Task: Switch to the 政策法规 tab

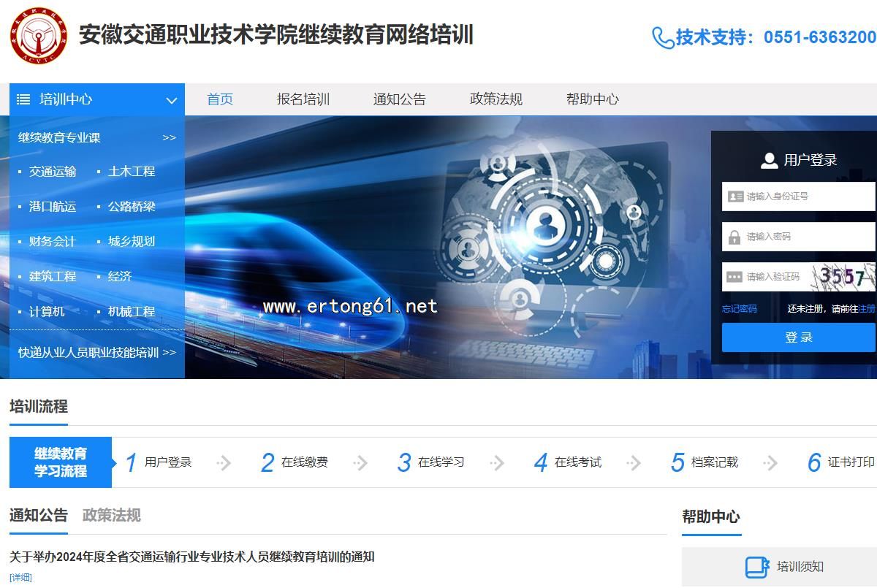Action: (111, 515)
